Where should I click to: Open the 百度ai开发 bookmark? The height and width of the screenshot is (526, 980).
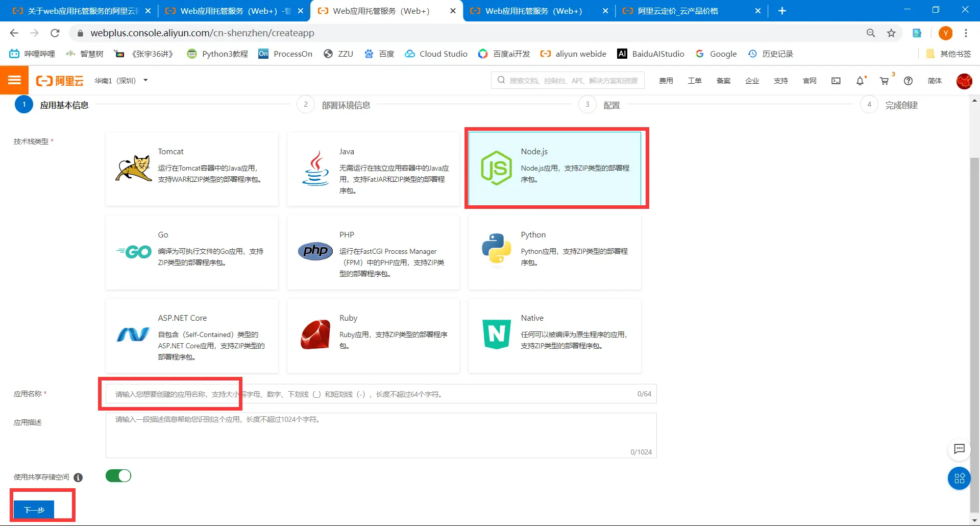(x=504, y=54)
